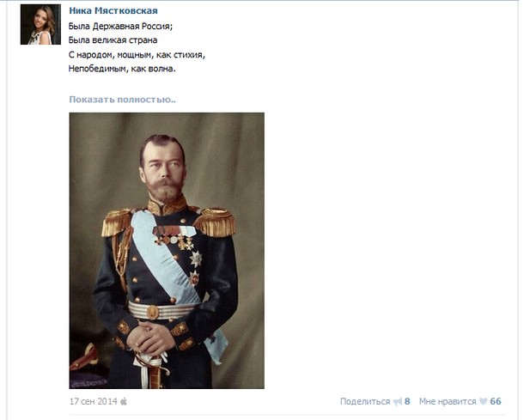Open the attached uniform portrait photo
The height and width of the screenshot is (420, 524).
click(x=167, y=251)
